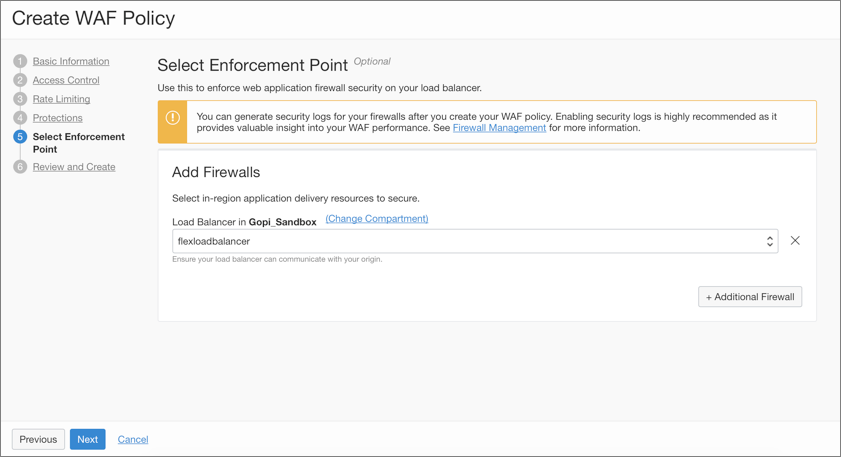Jump to the Protections step
Screen dimensions: 841x457
click(57, 118)
